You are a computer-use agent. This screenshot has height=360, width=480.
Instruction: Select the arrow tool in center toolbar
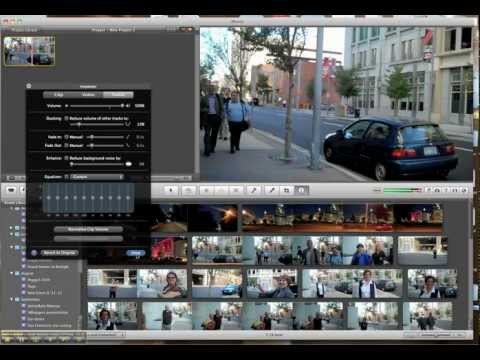(171, 190)
